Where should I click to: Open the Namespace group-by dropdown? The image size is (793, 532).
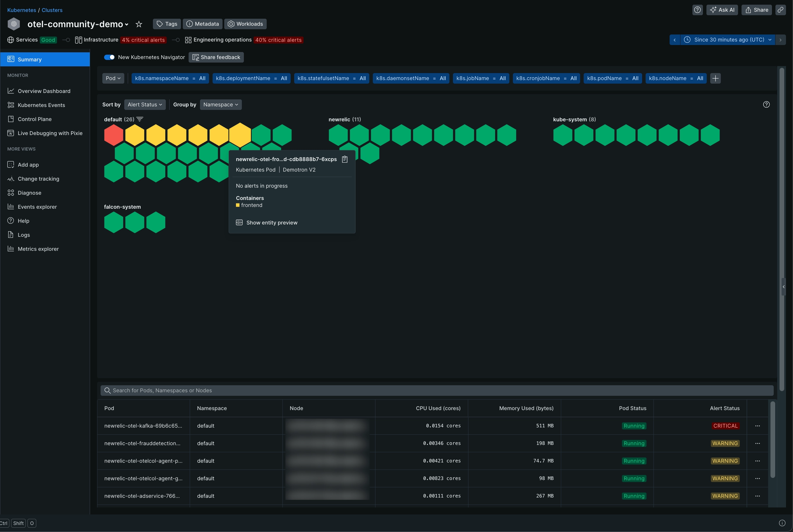220,105
